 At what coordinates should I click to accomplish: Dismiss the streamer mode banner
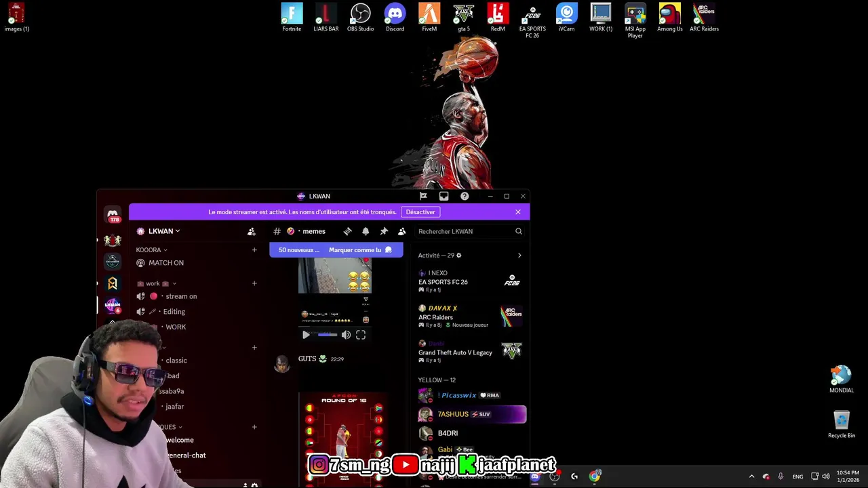pyautogui.click(x=518, y=212)
